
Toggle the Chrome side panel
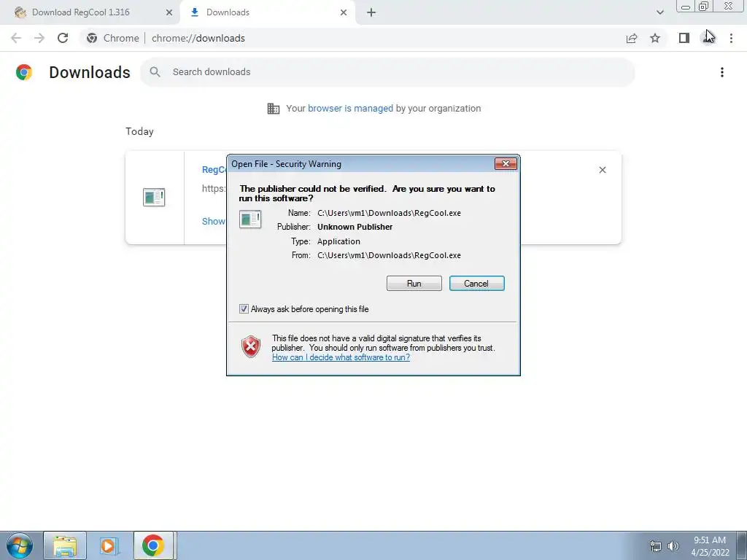click(684, 38)
